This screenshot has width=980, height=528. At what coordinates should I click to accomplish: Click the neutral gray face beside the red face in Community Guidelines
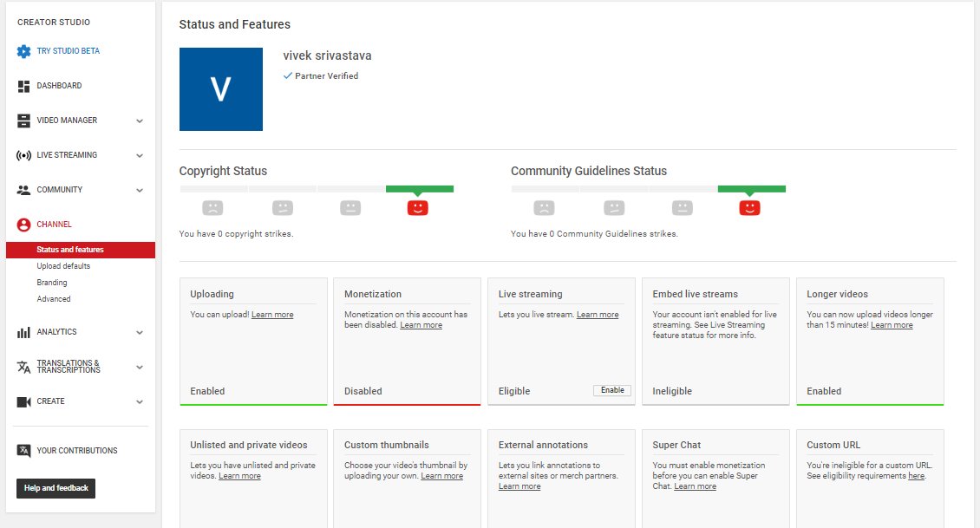point(682,207)
